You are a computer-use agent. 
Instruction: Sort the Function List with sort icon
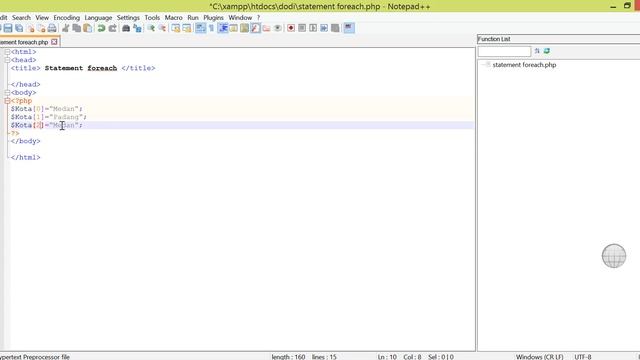[537, 51]
